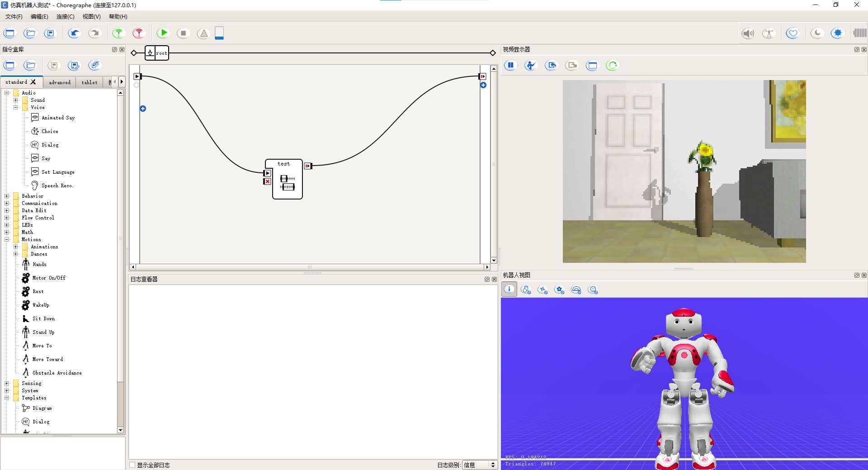868x470 pixels.
Task: Click the diagram horizontal scrollbar arrow
Action: pyautogui.click(x=132, y=267)
